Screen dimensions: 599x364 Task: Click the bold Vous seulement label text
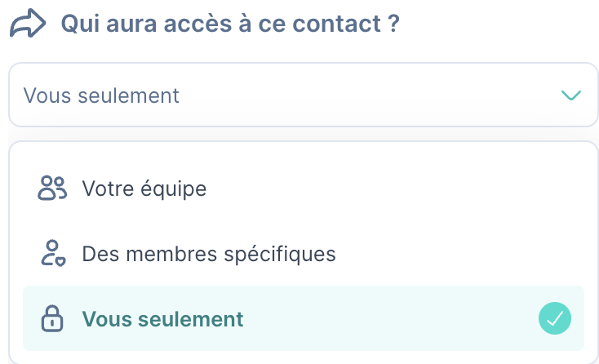(x=162, y=319)
